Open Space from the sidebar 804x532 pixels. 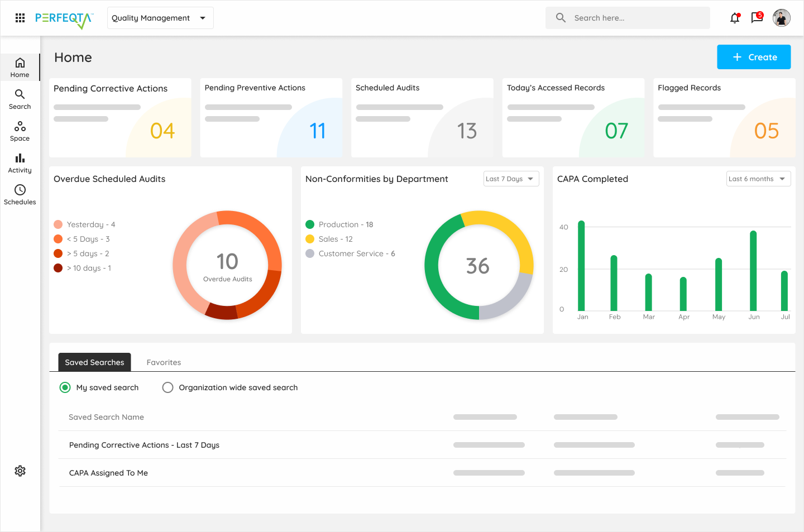(x=20, y=131)
